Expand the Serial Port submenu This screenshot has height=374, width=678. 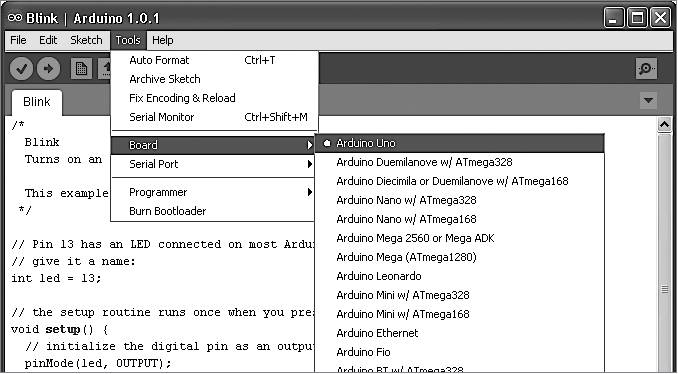tap(213, 164)
